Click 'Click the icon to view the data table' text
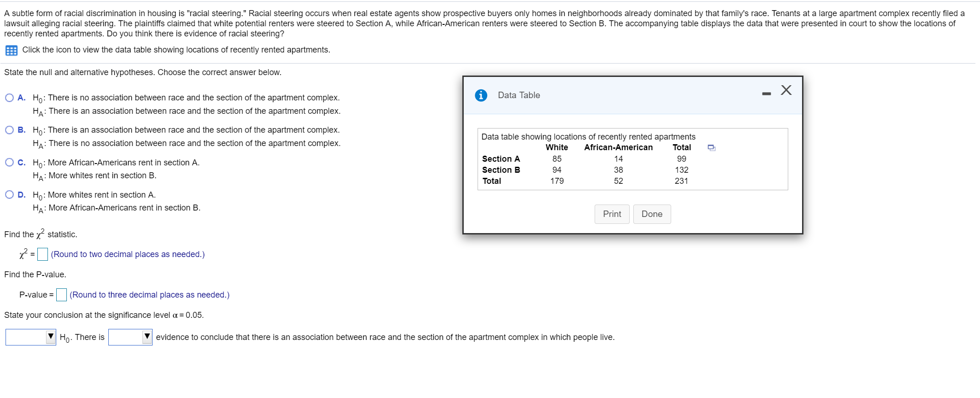 pos(176,50)
